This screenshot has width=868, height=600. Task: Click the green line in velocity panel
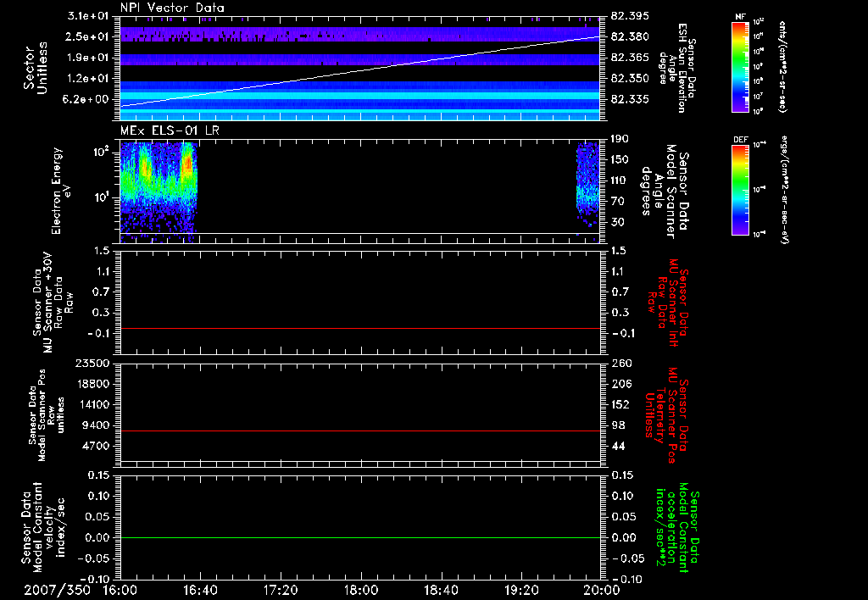(359, 538)
